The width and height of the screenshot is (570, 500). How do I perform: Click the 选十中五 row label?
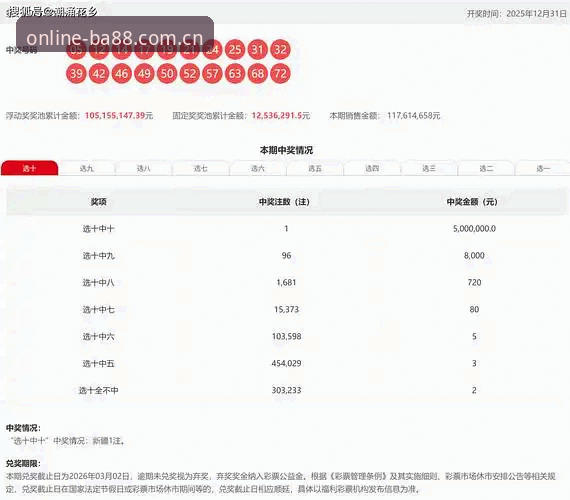click(99, 363)
